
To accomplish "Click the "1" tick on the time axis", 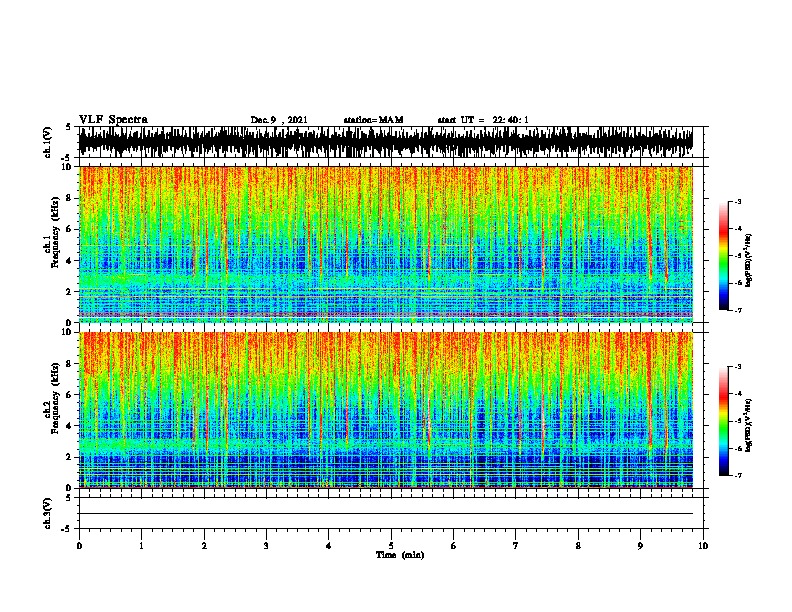I will 141,546.
